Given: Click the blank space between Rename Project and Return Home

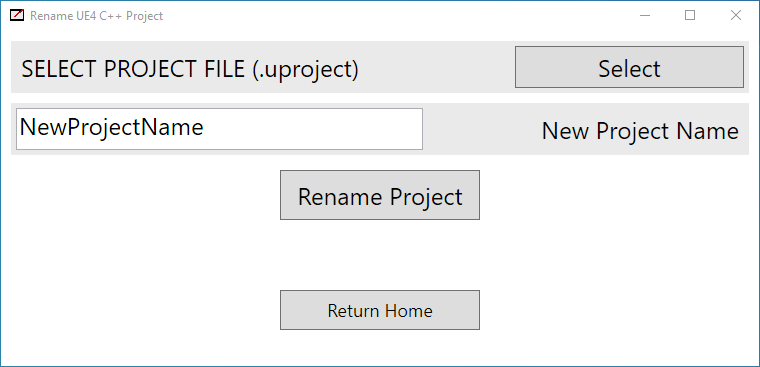Looking at the screenshot, I should pyautogui.click(x=380, y=255).
